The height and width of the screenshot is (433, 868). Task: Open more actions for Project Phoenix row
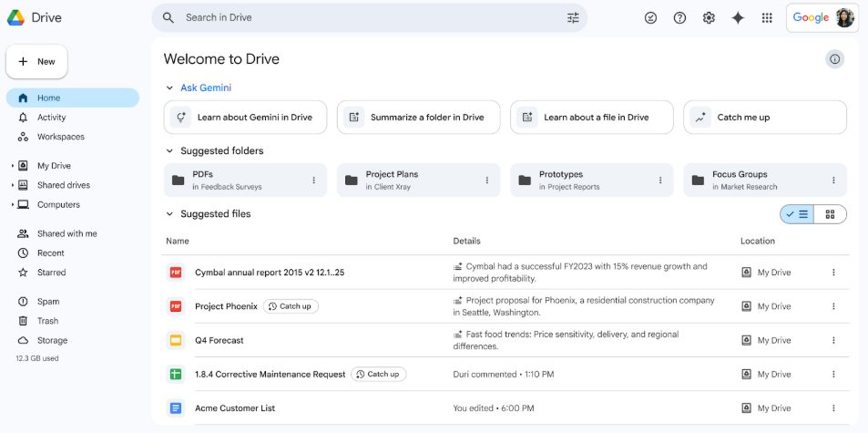coord(833,306)
